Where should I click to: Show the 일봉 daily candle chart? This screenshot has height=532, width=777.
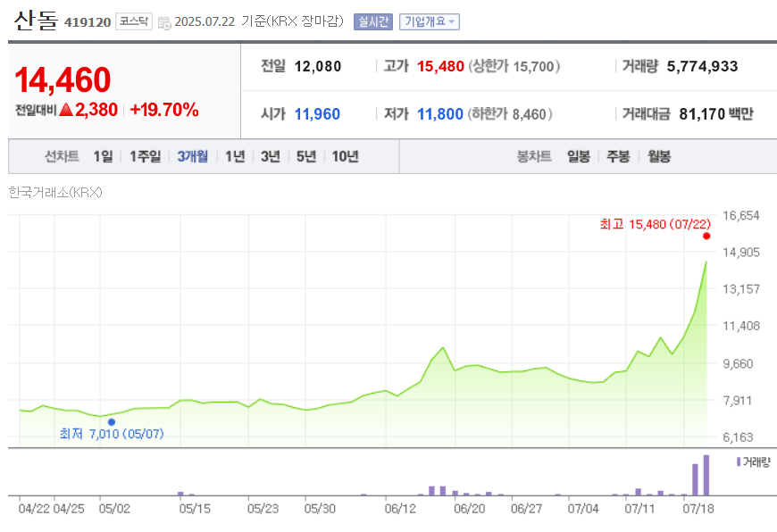pos(579,156)
